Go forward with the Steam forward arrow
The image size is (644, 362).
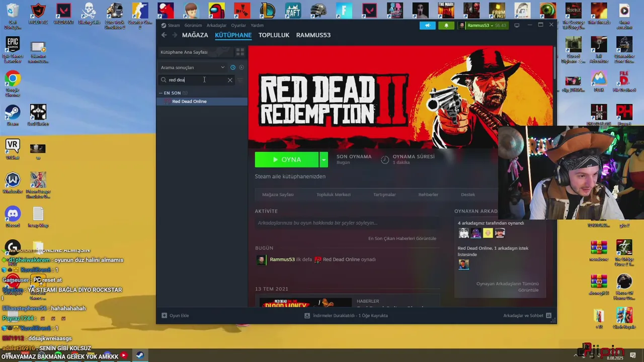pos(175,35)
